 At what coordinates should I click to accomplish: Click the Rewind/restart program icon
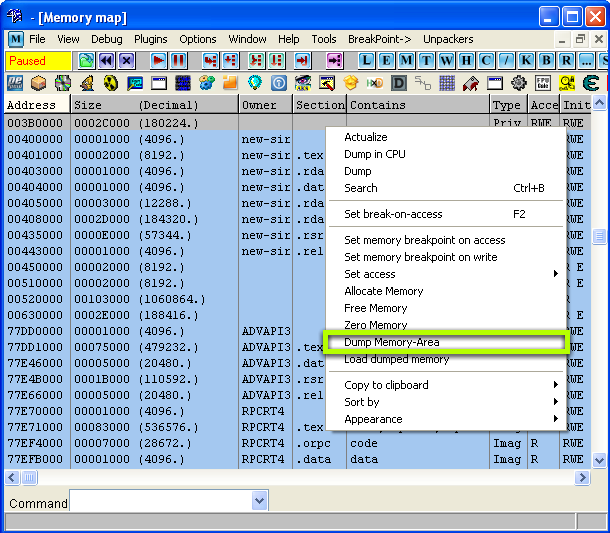pos(106,61)
